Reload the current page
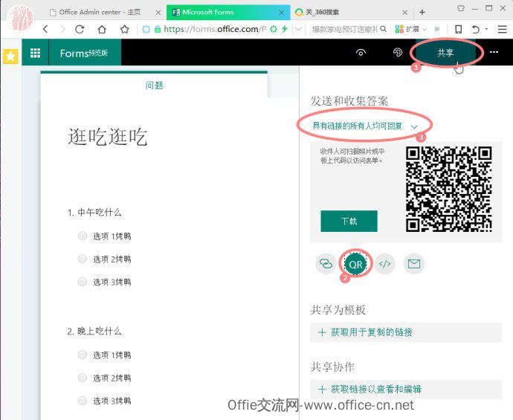This screenshot has height=420, width=513. tap(80, 30)
